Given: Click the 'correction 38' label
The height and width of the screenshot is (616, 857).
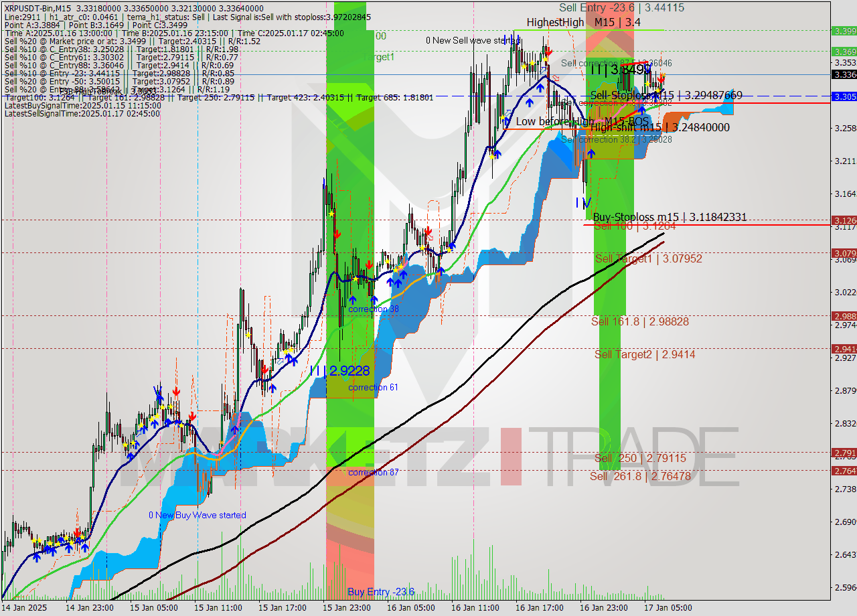Looking at the screenshot, I should tap(374, 309).
